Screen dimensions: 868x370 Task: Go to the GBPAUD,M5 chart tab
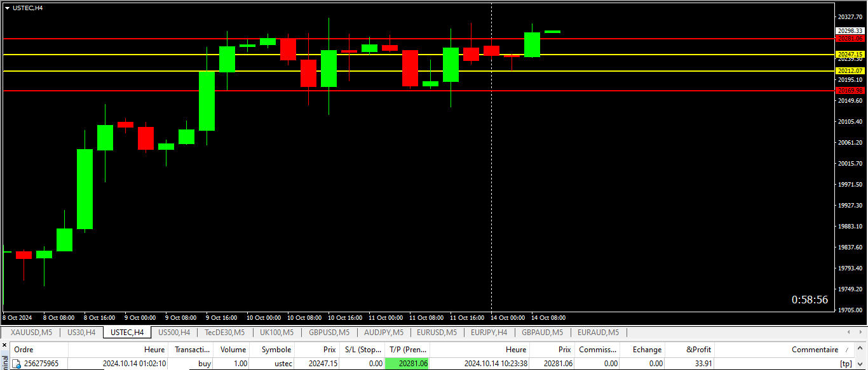coord(542,332)
